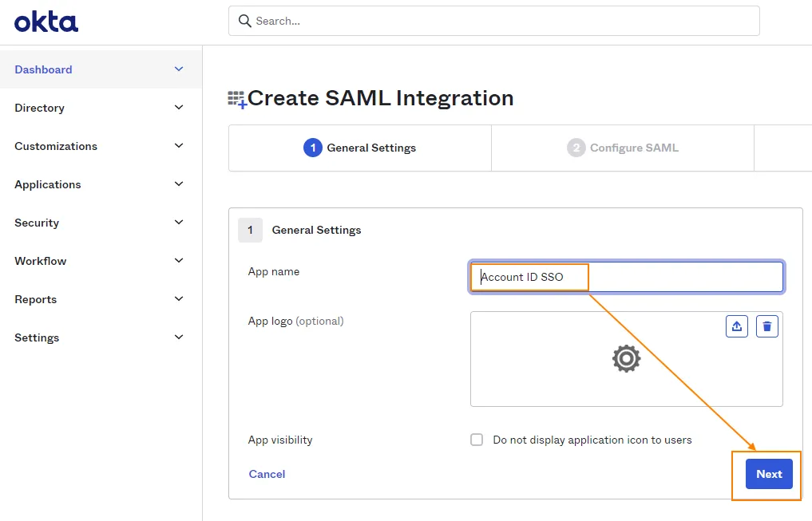
Task: Expand the Directory sidebar menu
Action: click(x=101, y=108)
